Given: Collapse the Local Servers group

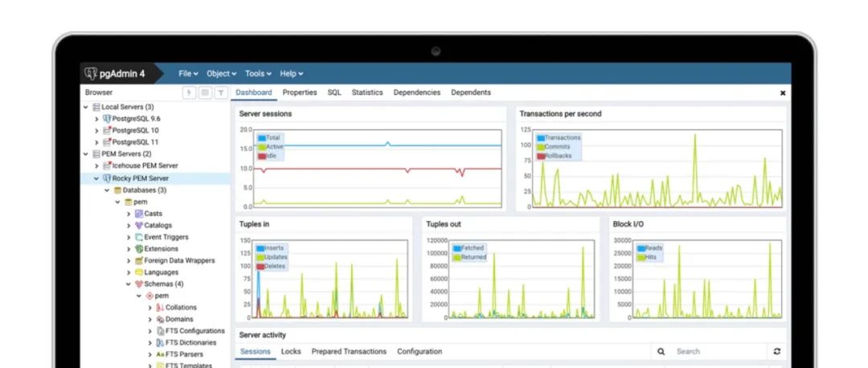Looking at the screenshot, I should tap(86, 107).
